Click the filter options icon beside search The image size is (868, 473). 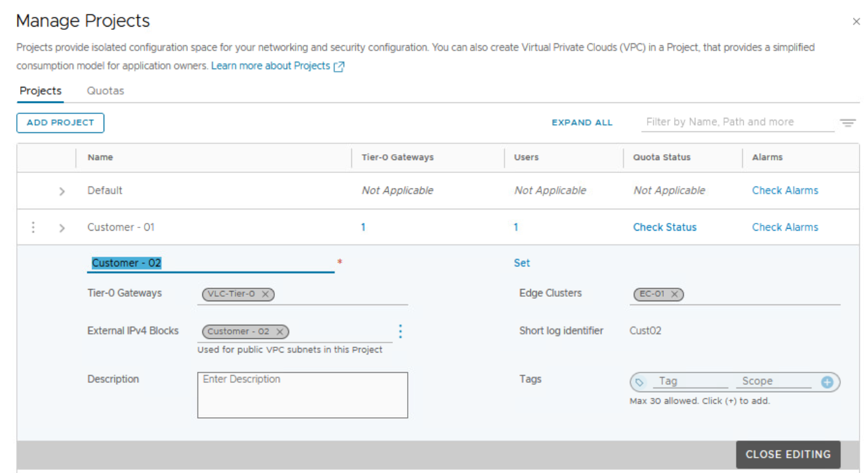(848, 123)
